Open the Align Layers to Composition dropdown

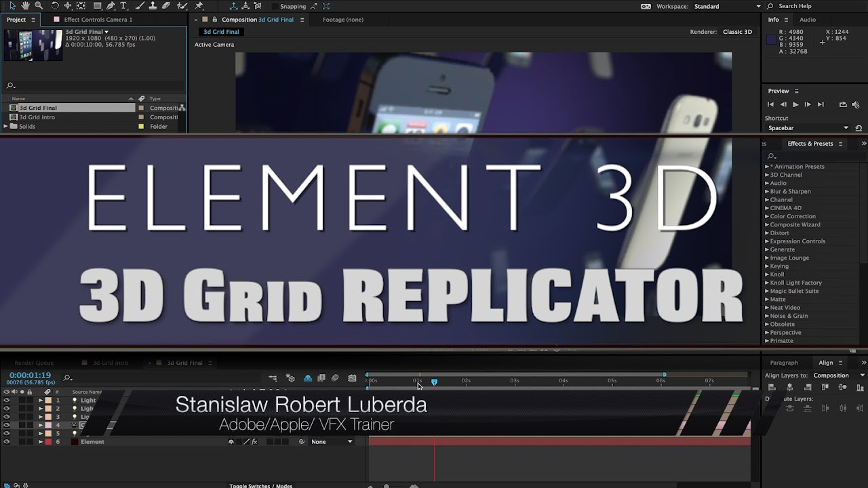click(839, 375)
